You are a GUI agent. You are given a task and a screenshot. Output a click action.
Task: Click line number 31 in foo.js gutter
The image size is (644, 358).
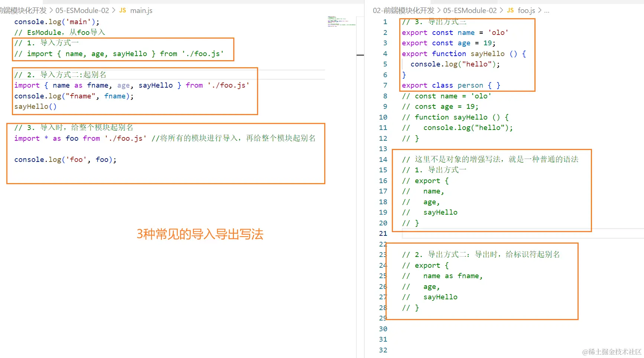(383, 339)
